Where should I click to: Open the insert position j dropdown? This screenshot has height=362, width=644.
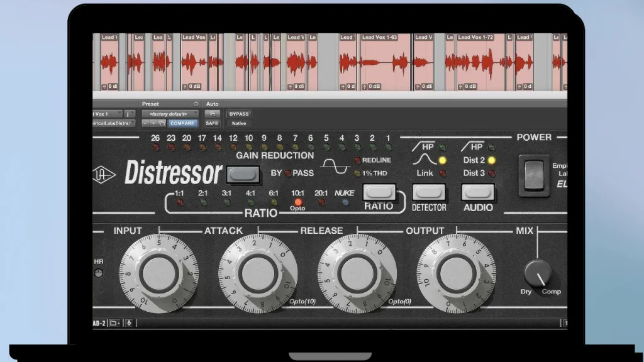pyautogui.click(x=130, y=114)
